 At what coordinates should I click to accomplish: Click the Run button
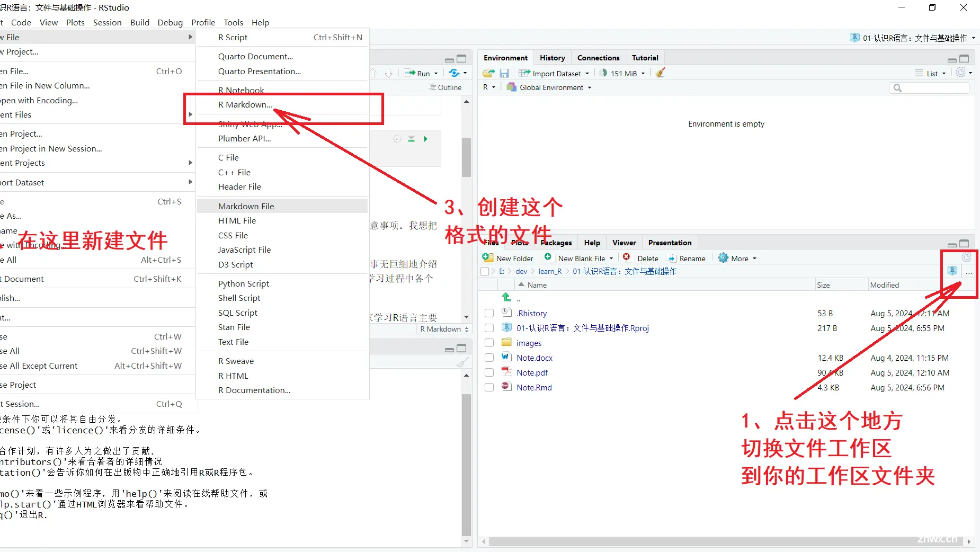pos(418,74)
